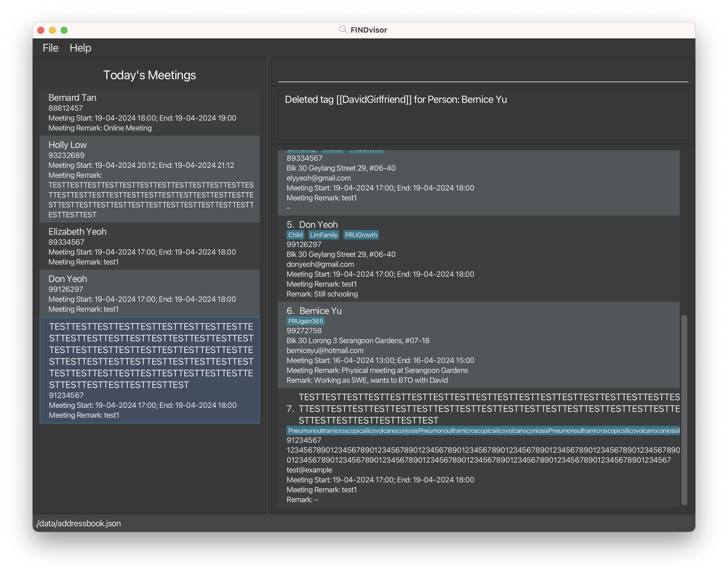Select Bernard Tan meeting card
Screen dimensions: 728x575
[149, 112]
